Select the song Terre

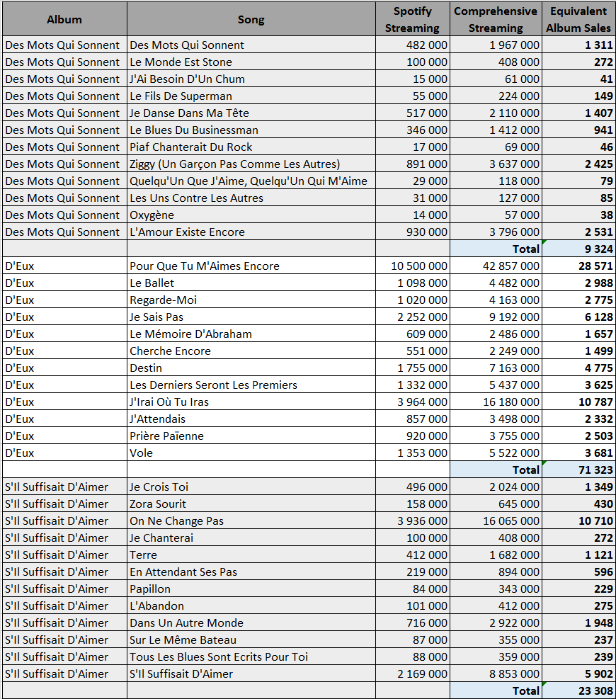pyautogui.click(x=251, y=555)
